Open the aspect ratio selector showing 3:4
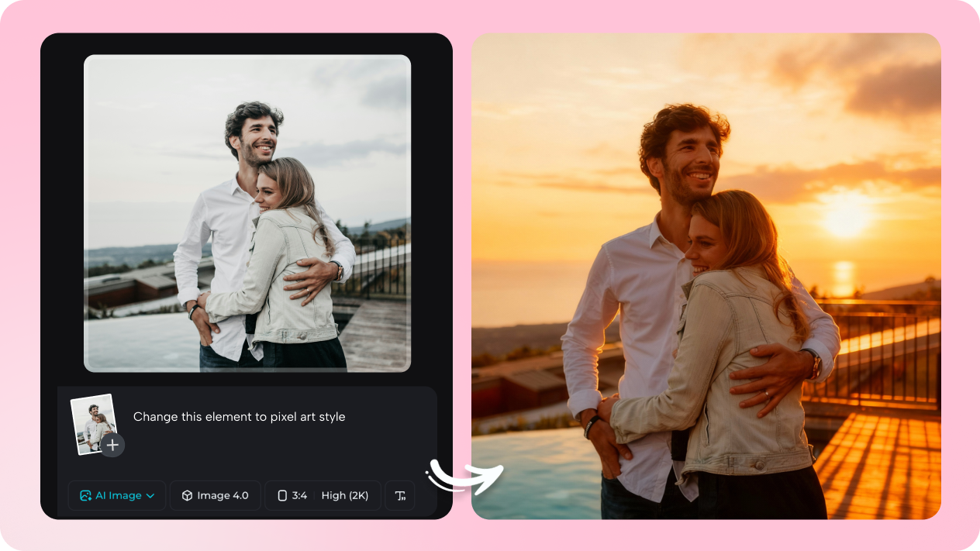Viewport: 980px width, 551px height. pos(296,495)
